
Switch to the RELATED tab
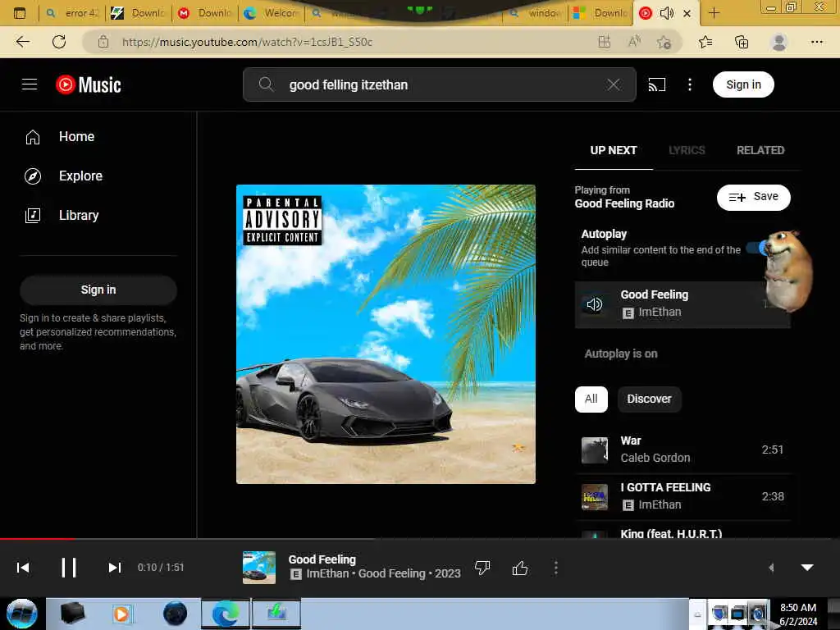(x=760, y=151)
